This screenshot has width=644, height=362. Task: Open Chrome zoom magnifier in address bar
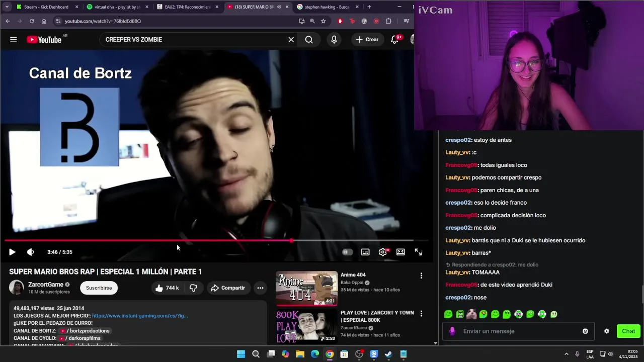[x=312, y=21]
